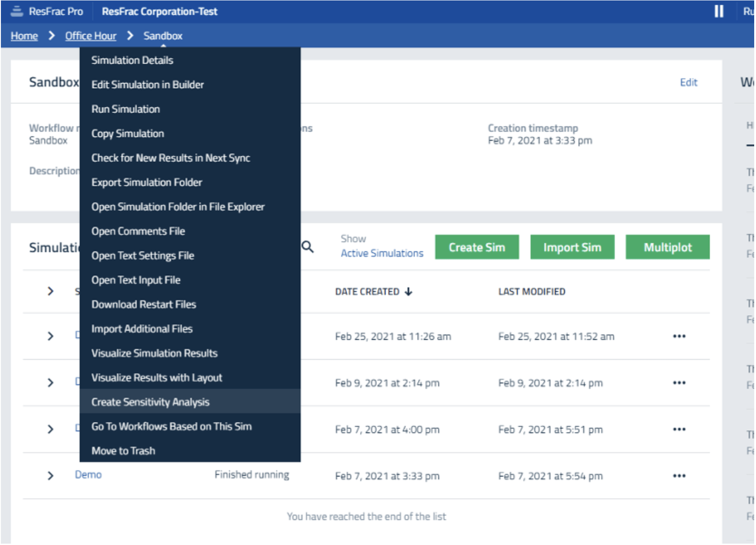Choose Import Additional Files
Screen dimensions: 756x545
tap(190, 329)
